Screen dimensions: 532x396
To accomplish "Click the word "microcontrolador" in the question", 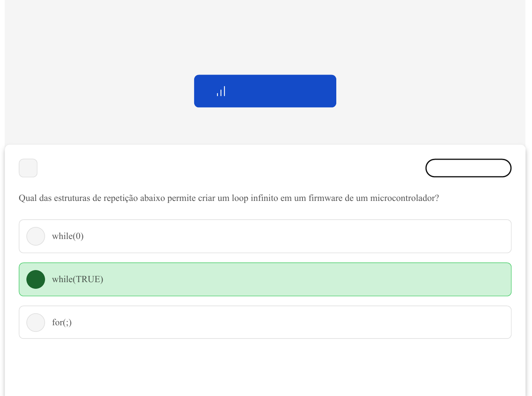I will (402, 198).
